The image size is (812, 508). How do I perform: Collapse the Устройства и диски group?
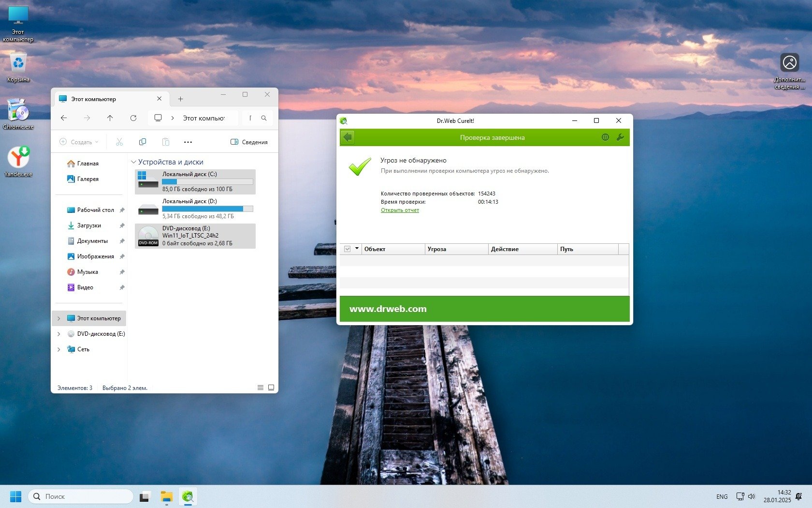tap(133, 162)
